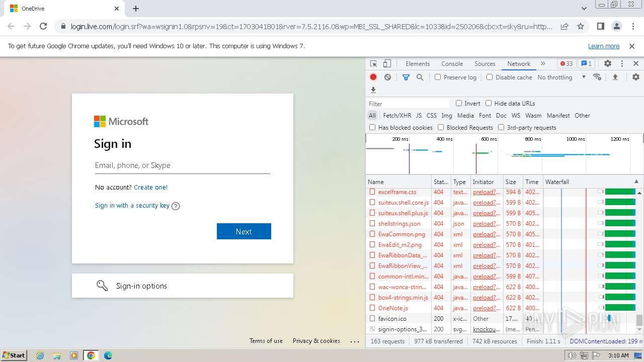This screenshot has width=644, height=362.
Task: Click the import HAR file icon
Action: [x=615, y=77]
